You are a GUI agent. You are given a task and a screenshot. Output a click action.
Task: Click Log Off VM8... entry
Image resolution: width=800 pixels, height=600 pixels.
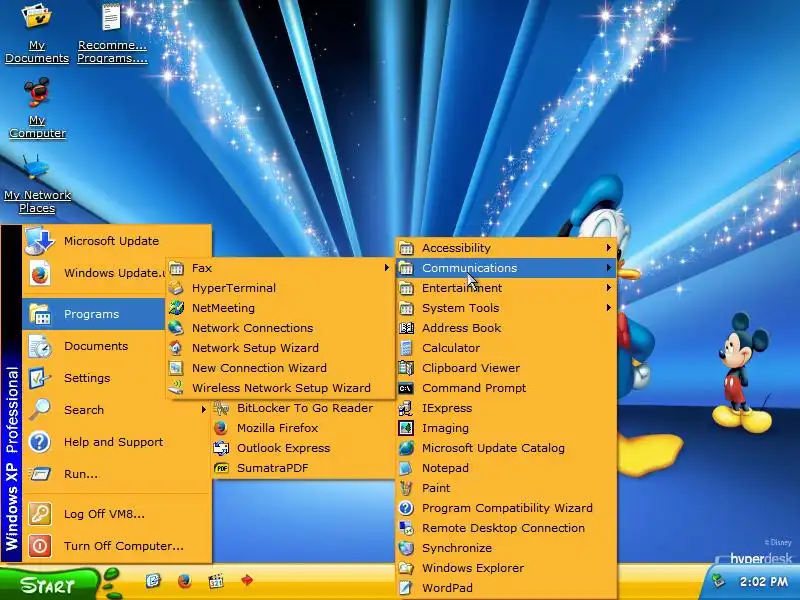tap(117, 514)
